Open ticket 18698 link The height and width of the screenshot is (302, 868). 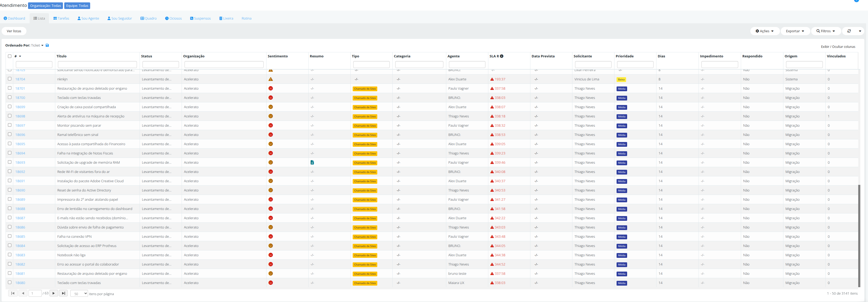20,116
